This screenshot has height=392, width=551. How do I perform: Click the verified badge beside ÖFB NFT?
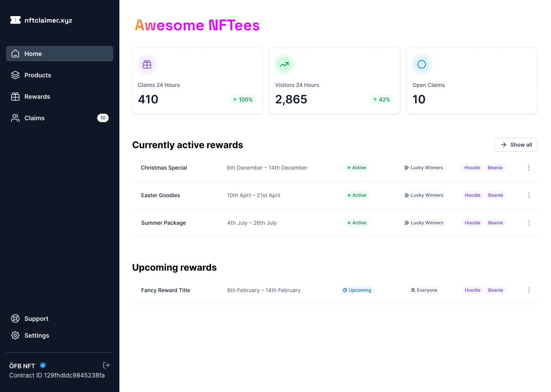(43, 365)
